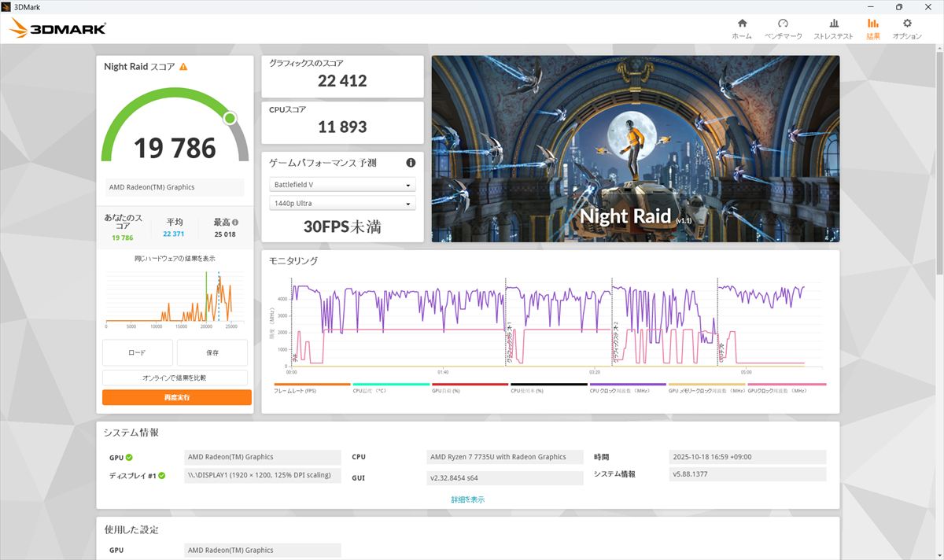The height and width of the screenshot is (560, 944).
Task: Open オプション gear icon
Action: (907, 24)
